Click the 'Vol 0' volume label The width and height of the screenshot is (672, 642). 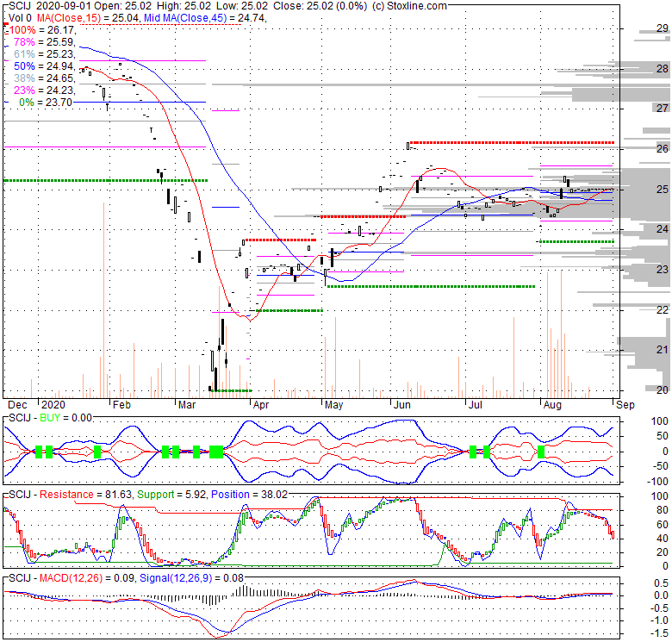pos(20,18)
